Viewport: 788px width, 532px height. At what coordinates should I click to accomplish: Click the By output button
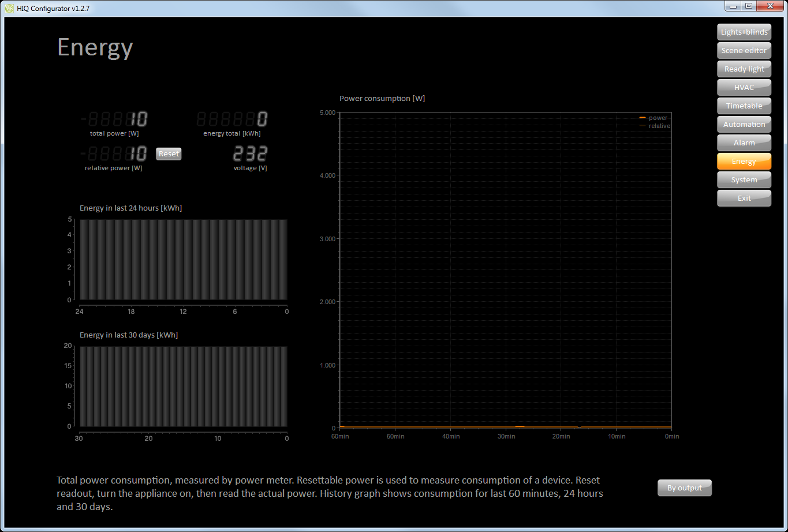684,488
